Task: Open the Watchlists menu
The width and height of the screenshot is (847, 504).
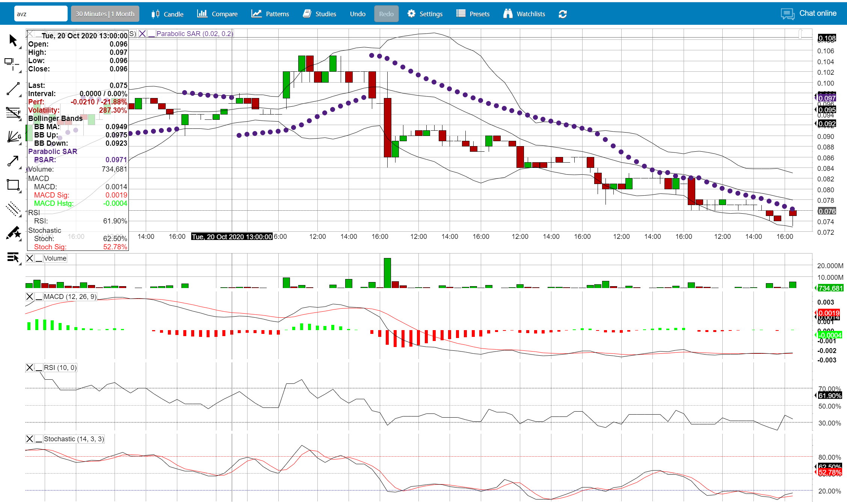Action: pyautogui.click(x=524, y=14)
